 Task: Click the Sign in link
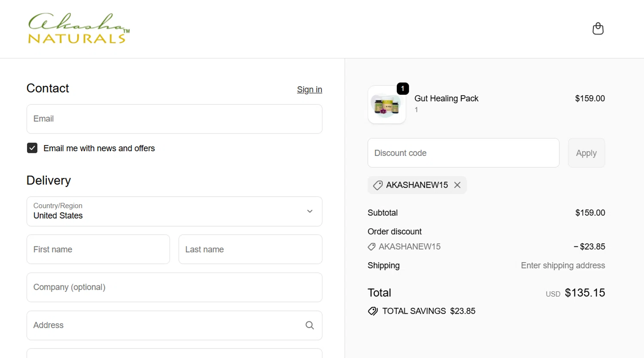pyautogui.click(x=310, y=89)
